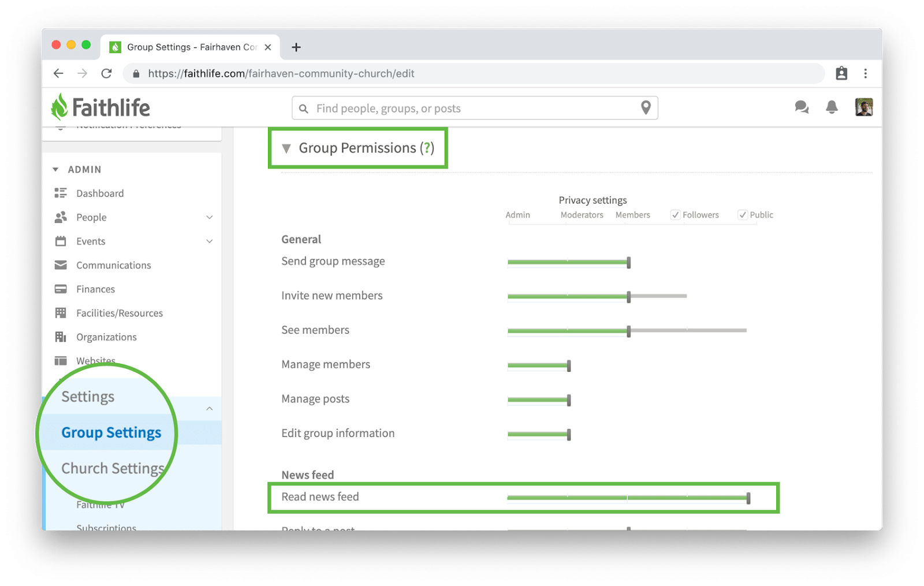Click the People sidebar icon
Viewport: 924px width, 586px height.
click(61, 217)
